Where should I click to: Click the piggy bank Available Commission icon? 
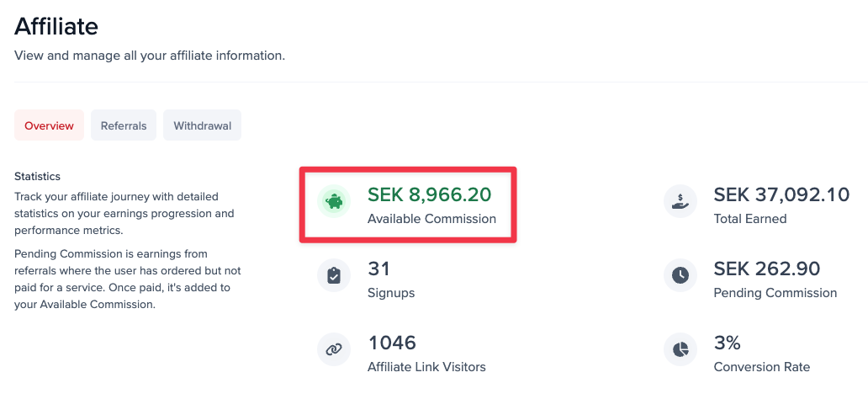pyautogui.click(x=334, y=202)
